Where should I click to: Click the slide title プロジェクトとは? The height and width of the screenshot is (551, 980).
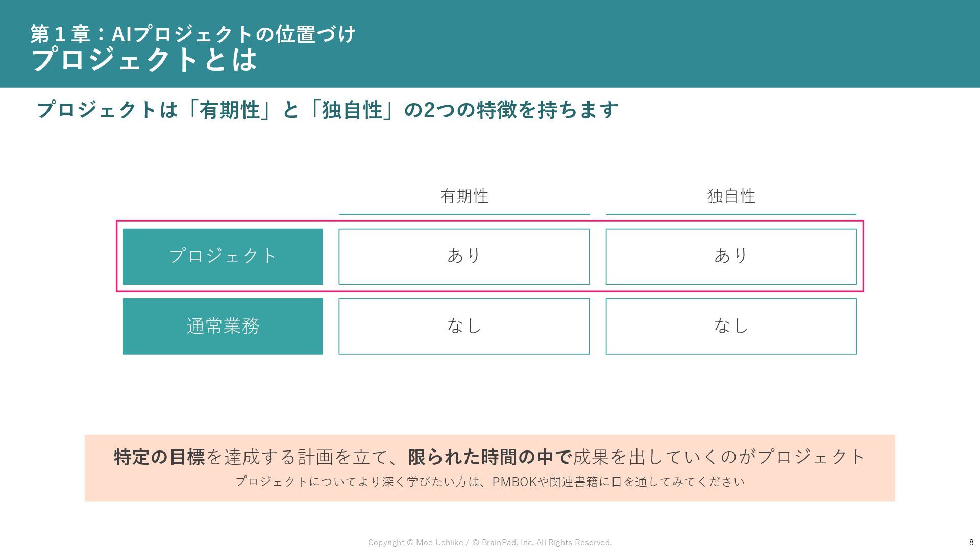(x=144, y=60)
